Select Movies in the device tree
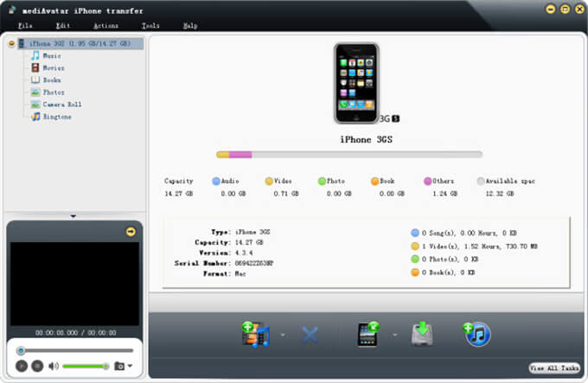The image size is (588, 383). [x=54, y=67]
